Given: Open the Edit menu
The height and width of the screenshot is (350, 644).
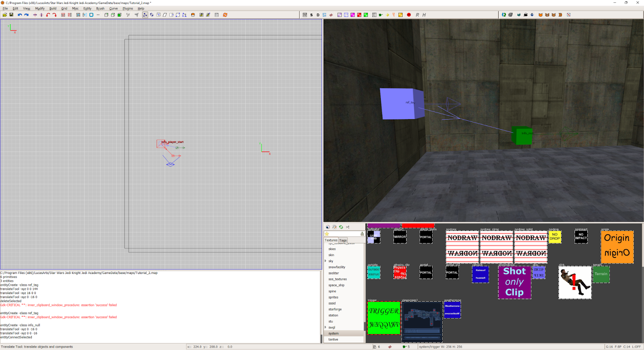Looking at the screenshot, I should tap(15, 8).
